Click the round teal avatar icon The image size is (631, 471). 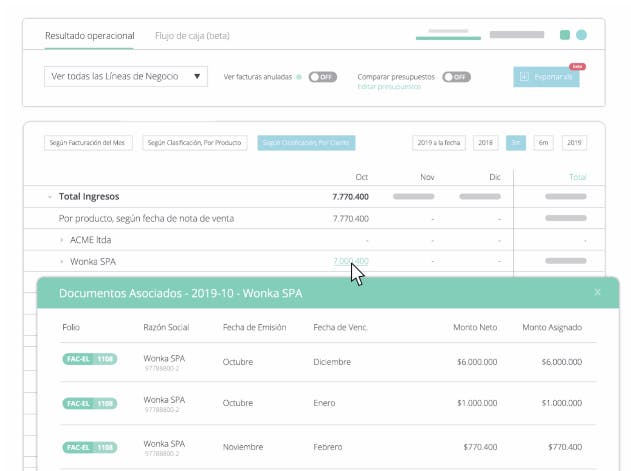pos(581,35)
